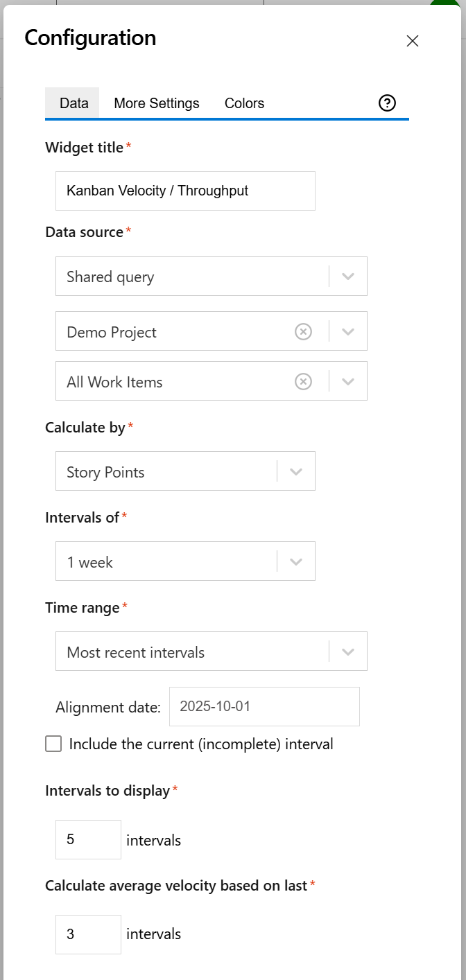466x980 pixels.
Task: Open the Demo Project dropdown arrow
Action: click(x=348, y=332)
